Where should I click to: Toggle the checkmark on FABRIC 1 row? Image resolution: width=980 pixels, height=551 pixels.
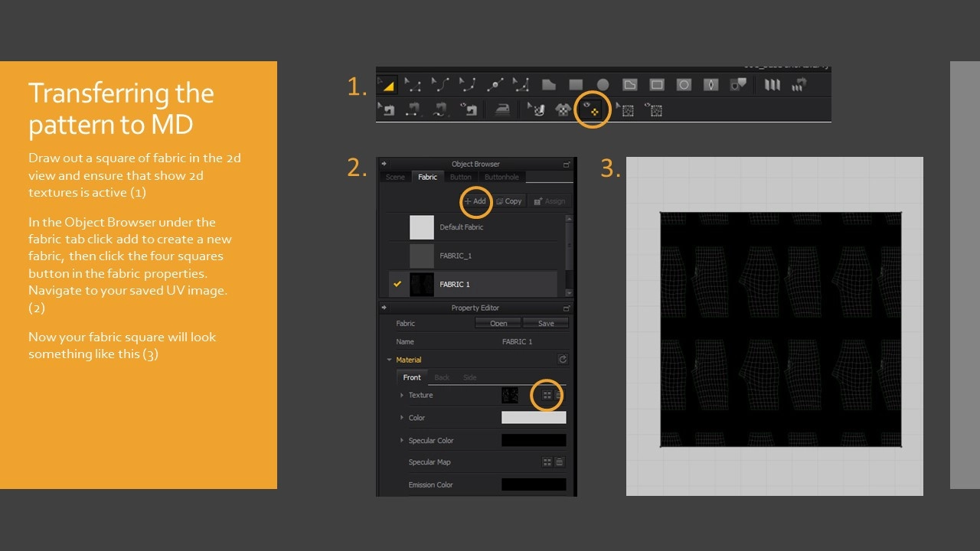pos(397,284)
